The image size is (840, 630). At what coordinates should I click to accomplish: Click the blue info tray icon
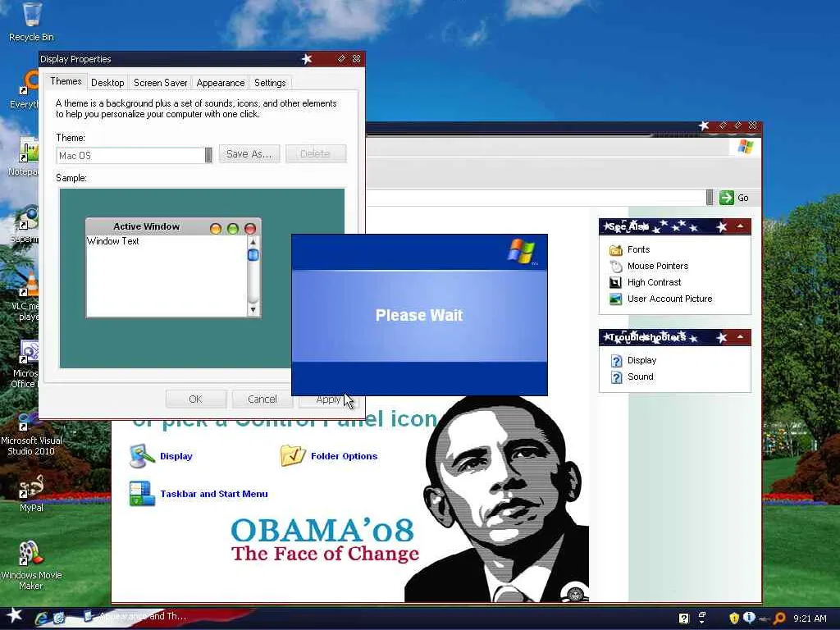(749, 618)
